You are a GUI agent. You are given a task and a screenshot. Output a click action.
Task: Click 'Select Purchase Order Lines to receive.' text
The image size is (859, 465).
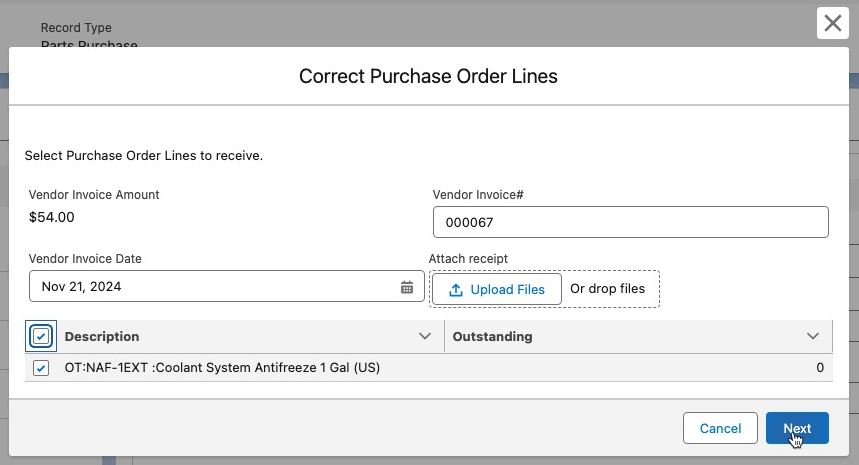[x=144, y=156]
